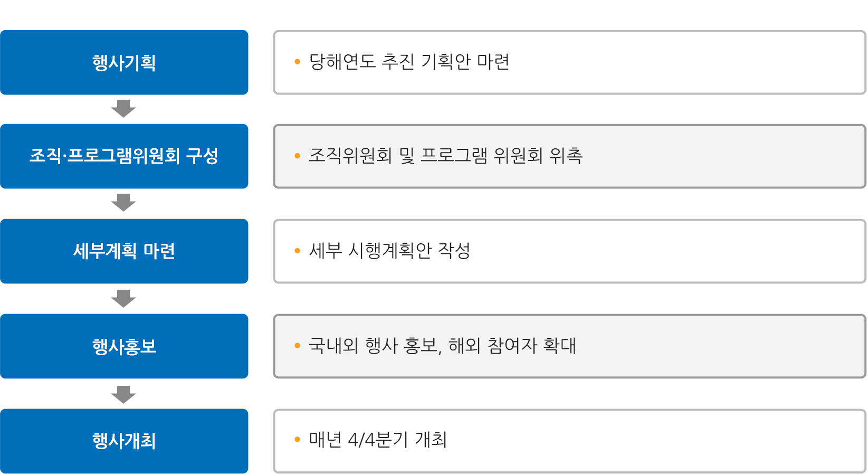
Task: Click the 세부계획 마련 step box
Action: (124, 251)
